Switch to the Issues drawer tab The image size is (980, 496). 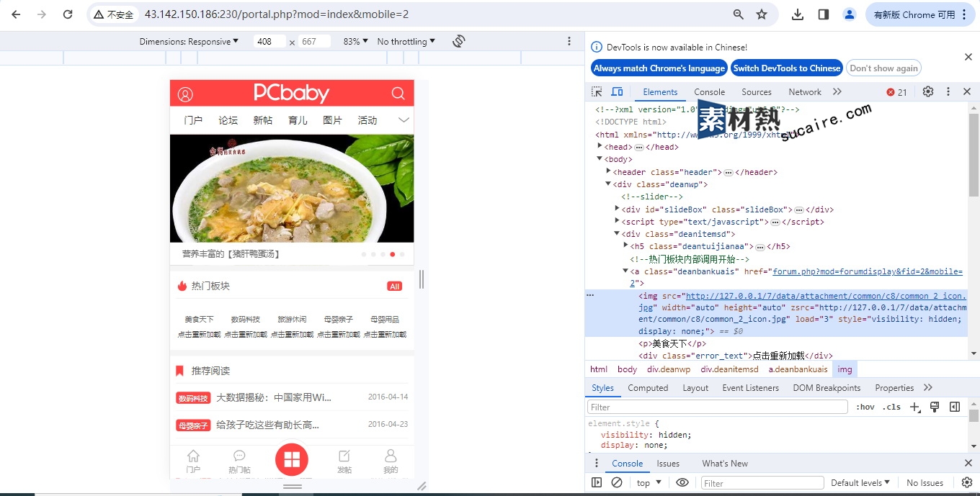[668, 464]
